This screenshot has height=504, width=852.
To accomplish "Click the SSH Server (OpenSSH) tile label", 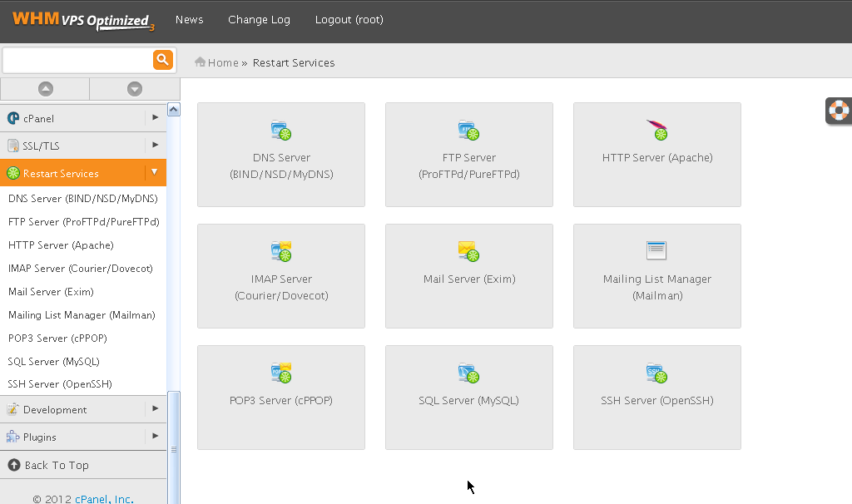I will pyautogui.click(x=657, y=401).
